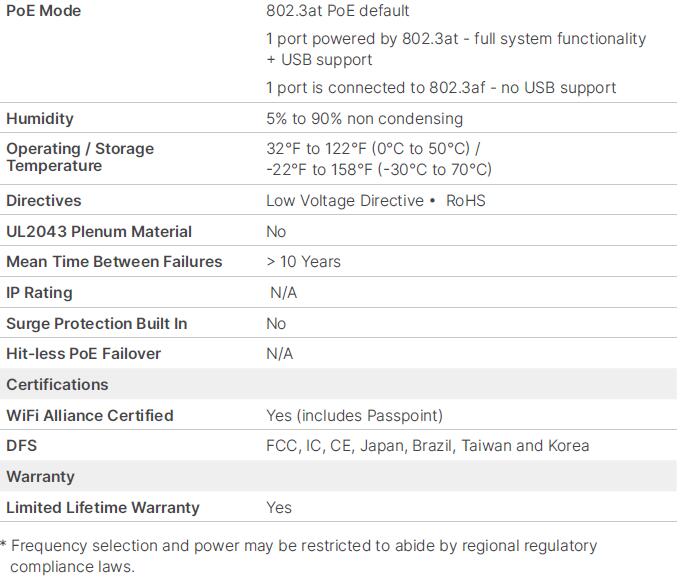Image resolution: width=683 pixels, height=585 pixels.
Task: Click the Directives row heading
Action: [44, 201]
